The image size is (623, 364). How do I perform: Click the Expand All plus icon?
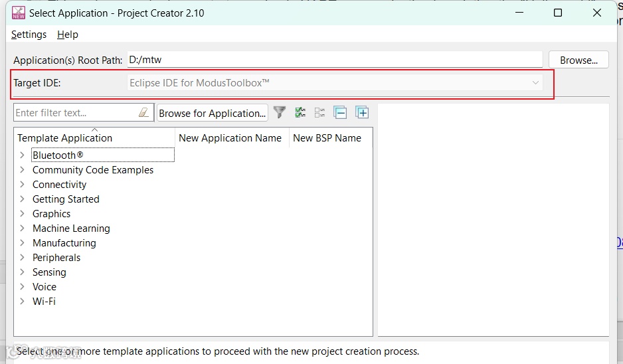362,112
